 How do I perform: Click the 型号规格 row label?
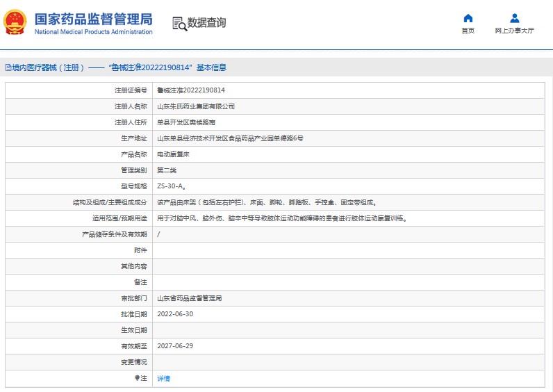tap(133, 186)
